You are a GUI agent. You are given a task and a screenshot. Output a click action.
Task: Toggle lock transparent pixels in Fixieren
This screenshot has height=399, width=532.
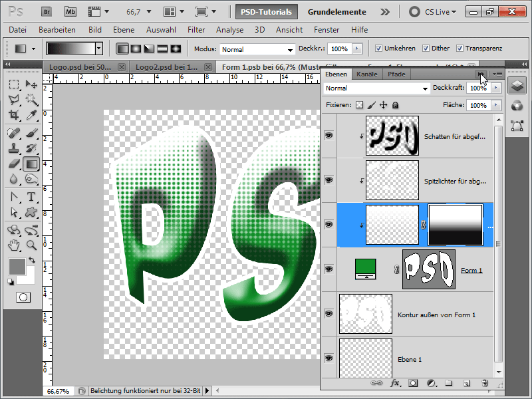coord(359,105)
